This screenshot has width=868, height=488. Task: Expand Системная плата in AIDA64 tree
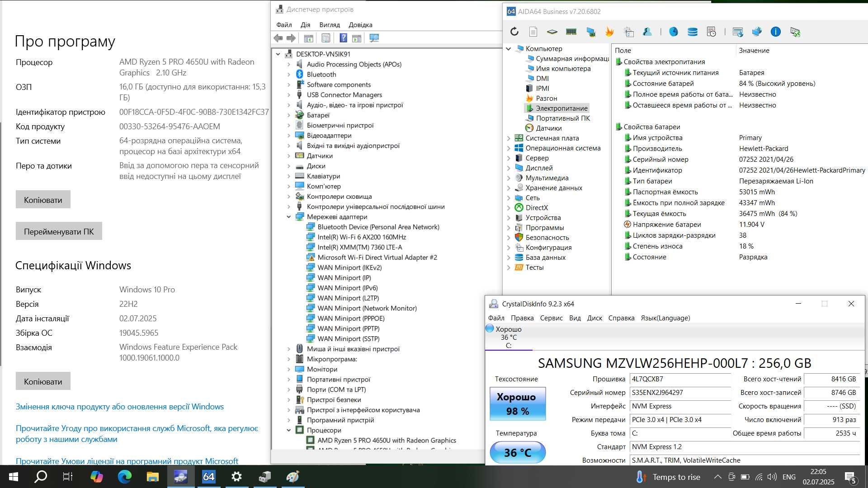pos(509,138)
